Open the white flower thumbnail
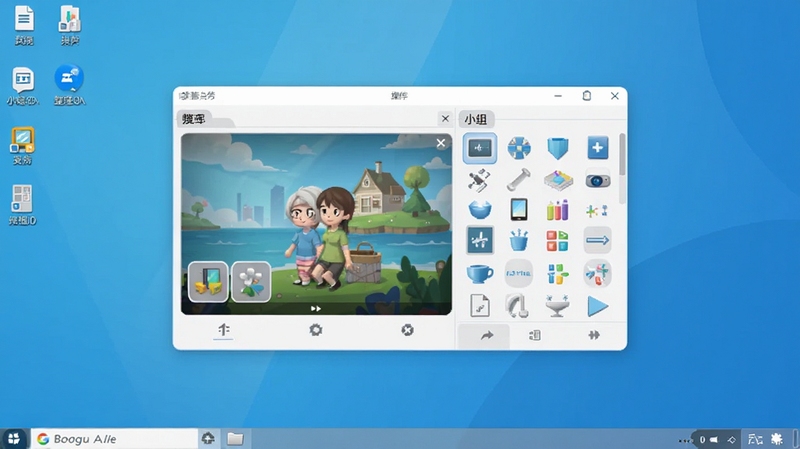 click(251, 282)
